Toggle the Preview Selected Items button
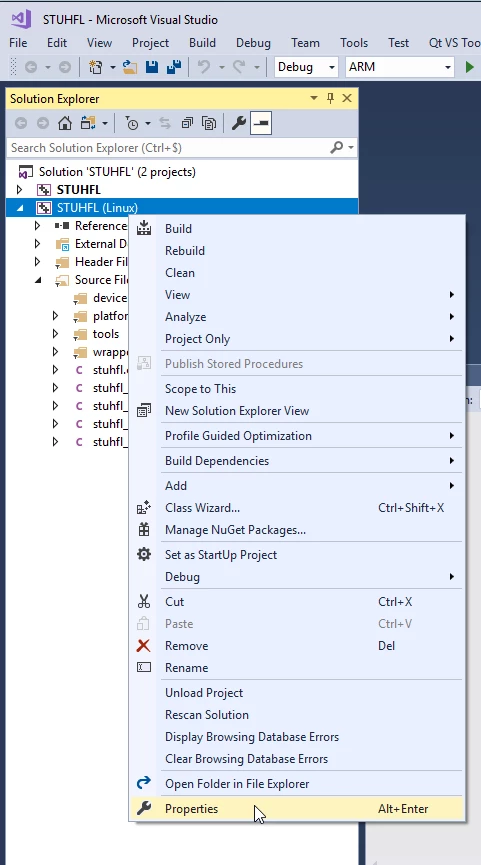Image resolution: width=481 pixels, height=865 pixels. (260, 123)
